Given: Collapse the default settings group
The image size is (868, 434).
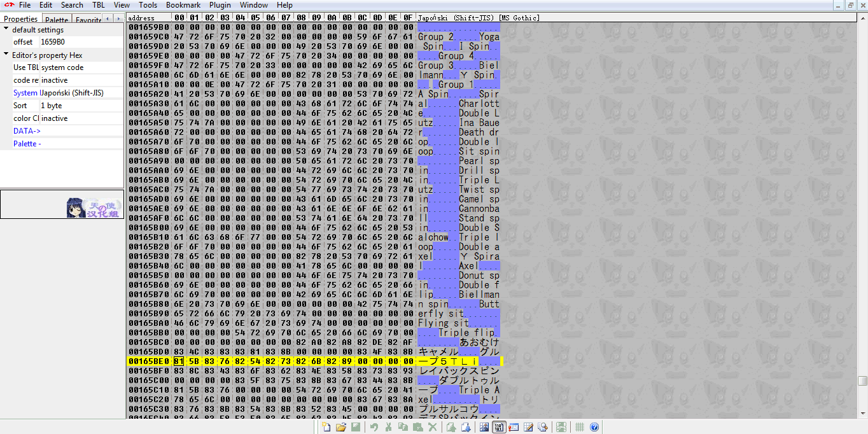Looking at the screenshot, I should tap(6, 29).
